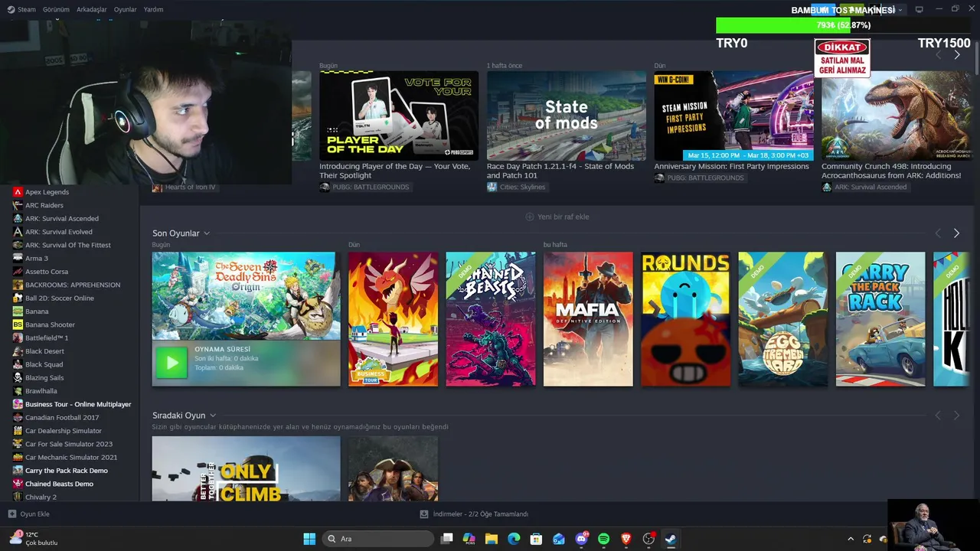The width and height of the screenshot is (980, 551).
Task: Open Brave browser from taskbar
Action: pyautogui.click(x=626, y=539)
